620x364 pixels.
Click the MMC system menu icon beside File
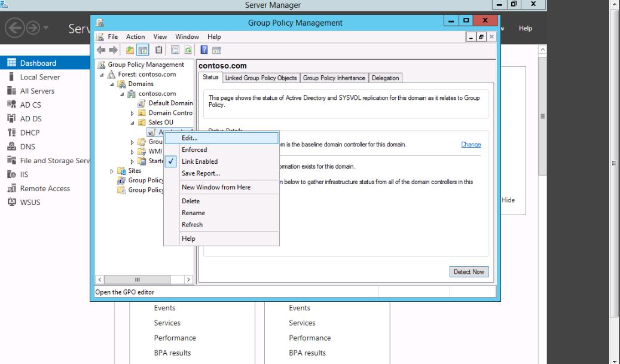pyautogui.click(x=100, y=36)
